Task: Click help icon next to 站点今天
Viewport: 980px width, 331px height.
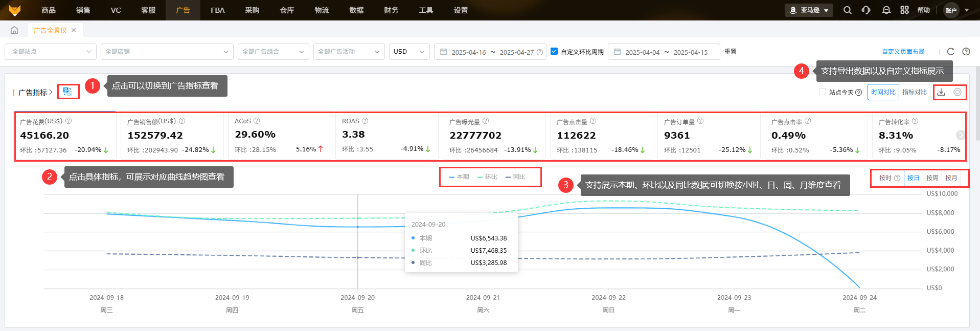Action: 858,93
